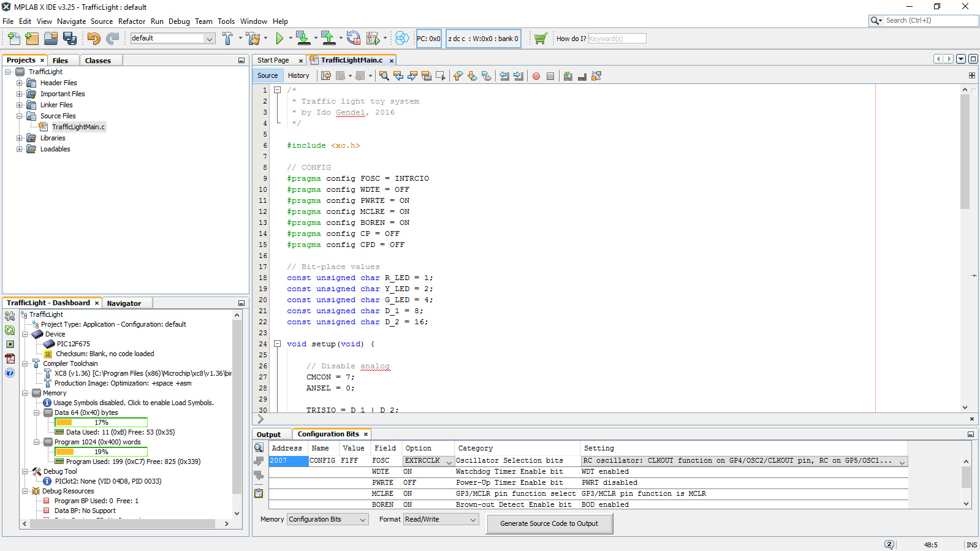The width and height of the screenshot is (980, 551).
Task: Click the Stop Macro Recording square
Action: pos(550,76)
